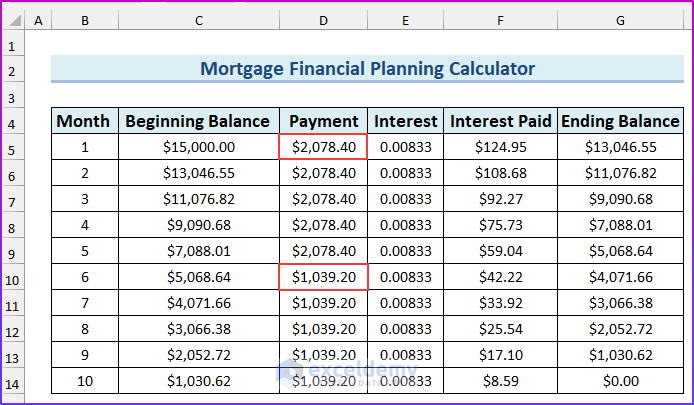
Task: Select Payment cell showing $2,078.40 in row 5
Action: click(x=323, y=147)
